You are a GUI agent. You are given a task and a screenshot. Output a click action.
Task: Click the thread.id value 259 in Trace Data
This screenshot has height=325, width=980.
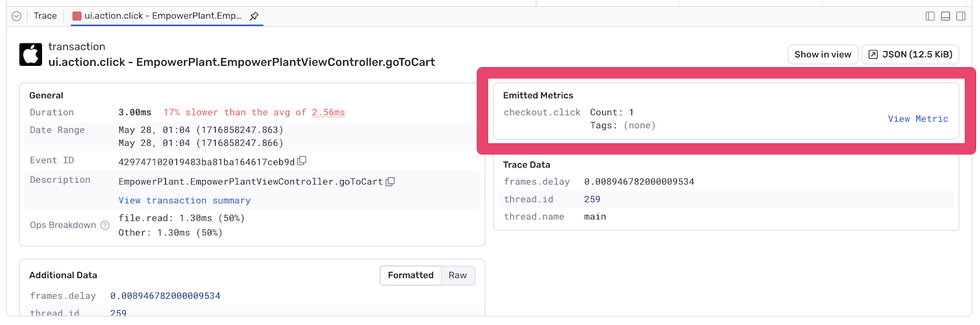pyautogui.click(x=592, y=200)
